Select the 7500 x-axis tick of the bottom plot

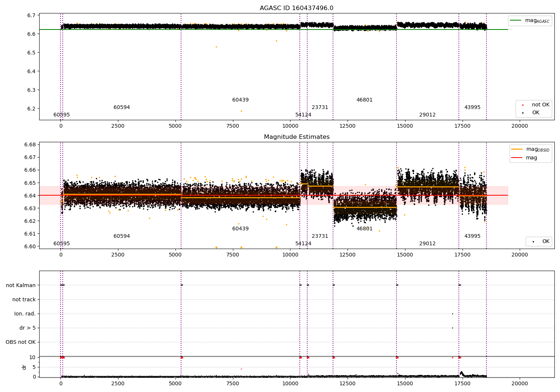[233, 383]
